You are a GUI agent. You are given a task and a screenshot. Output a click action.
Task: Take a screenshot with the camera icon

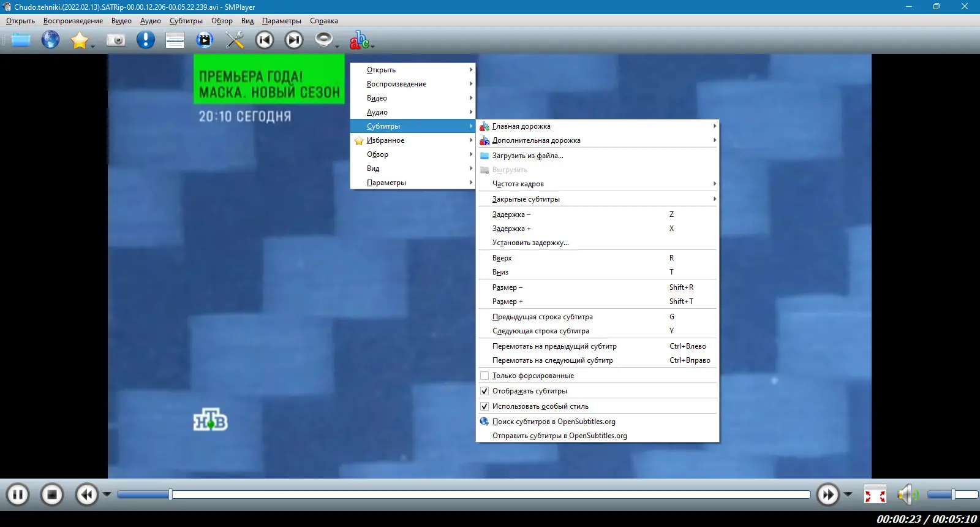pos(116,40)
